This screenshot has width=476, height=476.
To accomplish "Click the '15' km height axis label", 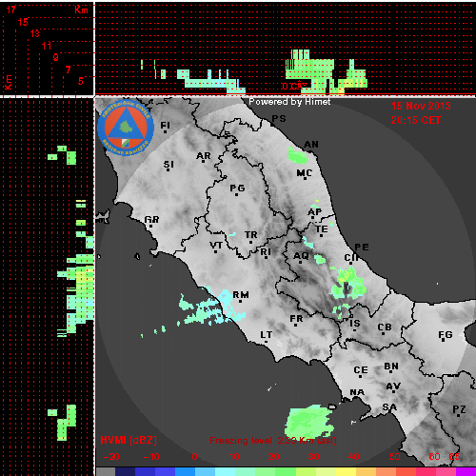I will (x=23, y=22).
